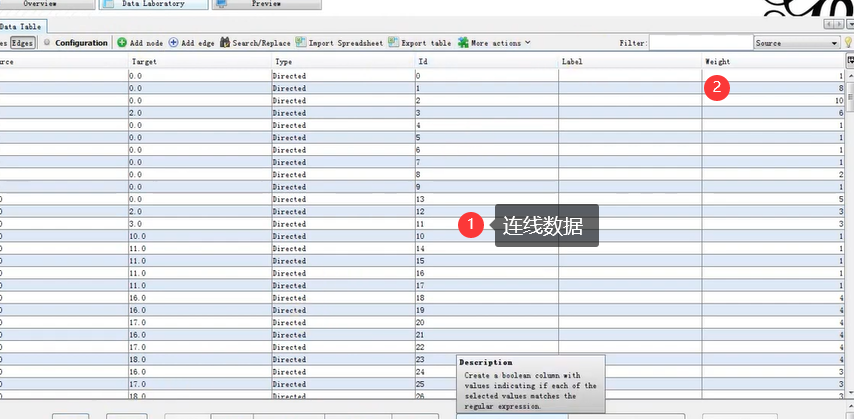Select the Id cell showing 11

[x=486, y=224]
